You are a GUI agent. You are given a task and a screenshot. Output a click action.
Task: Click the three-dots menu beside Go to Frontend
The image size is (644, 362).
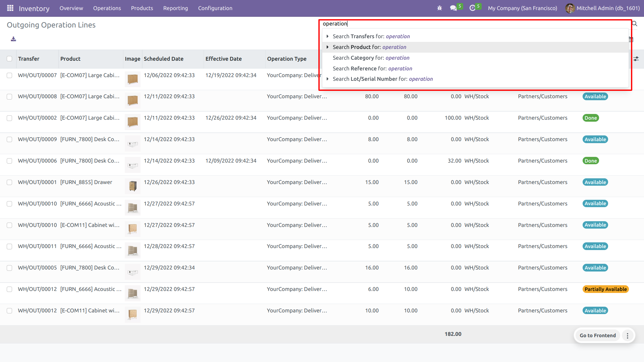[x=628, y=336]
